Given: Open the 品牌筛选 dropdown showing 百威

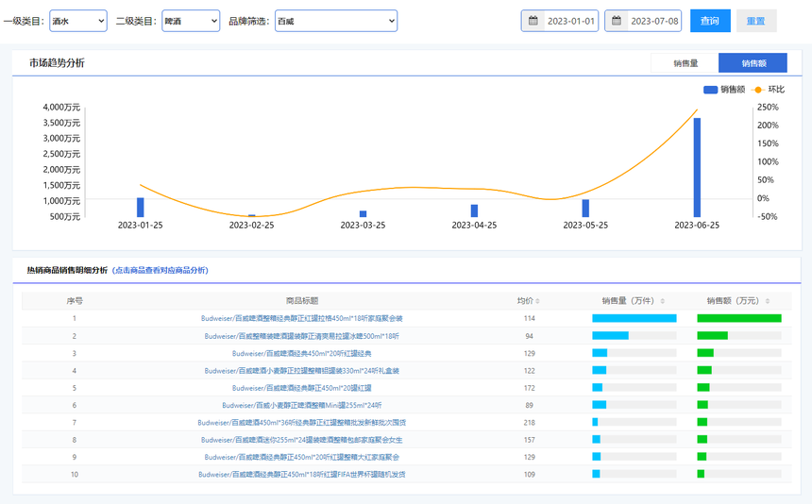Looking at the screenshot, I should (336, 21).
